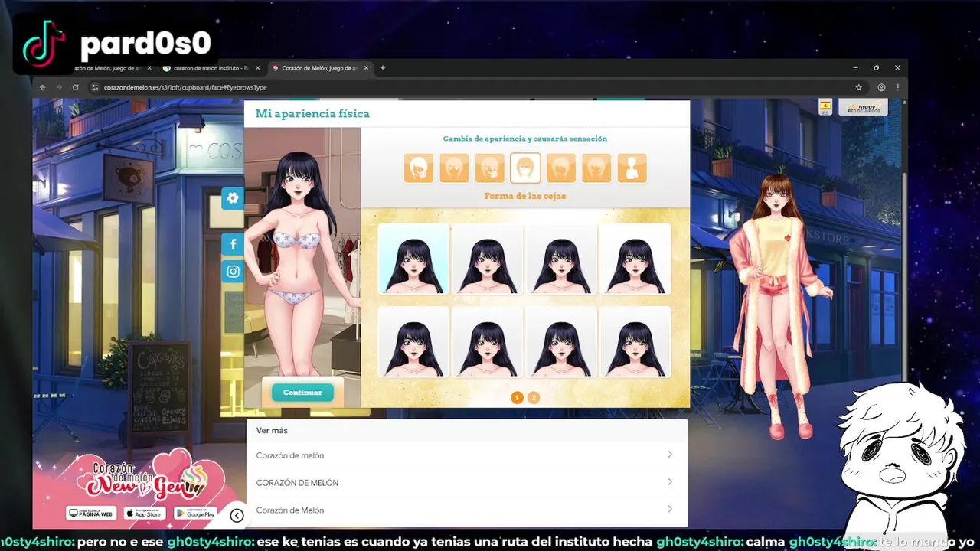This screenshot has width=980, height=551.
Task: Bookmark the page with the star icon
Action: pyautogui.click(x=859, y=87)
